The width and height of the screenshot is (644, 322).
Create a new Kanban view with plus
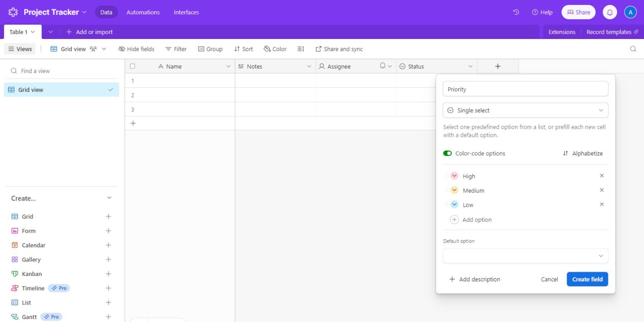tap(108, 274)
